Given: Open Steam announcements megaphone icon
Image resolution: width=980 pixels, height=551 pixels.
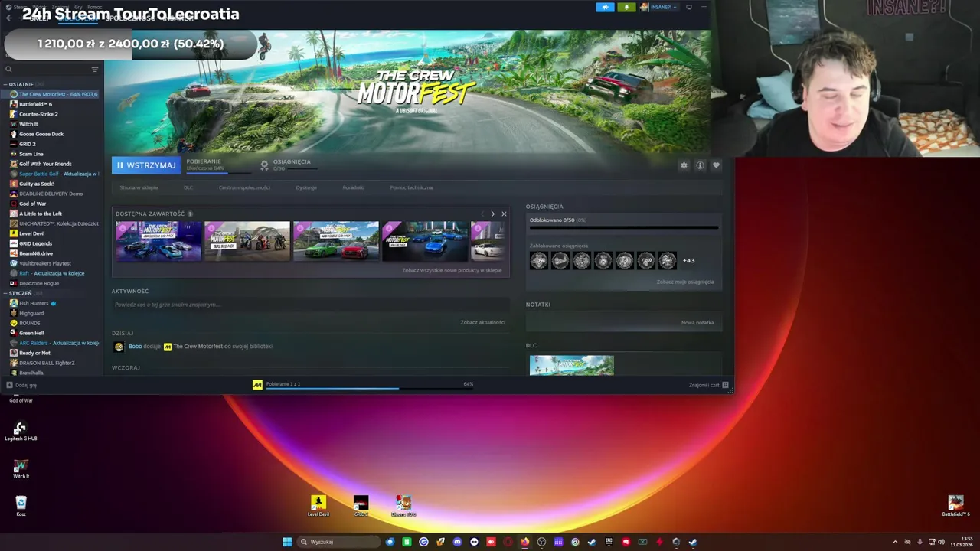Looking at the screenshot, I should [605, 7].
